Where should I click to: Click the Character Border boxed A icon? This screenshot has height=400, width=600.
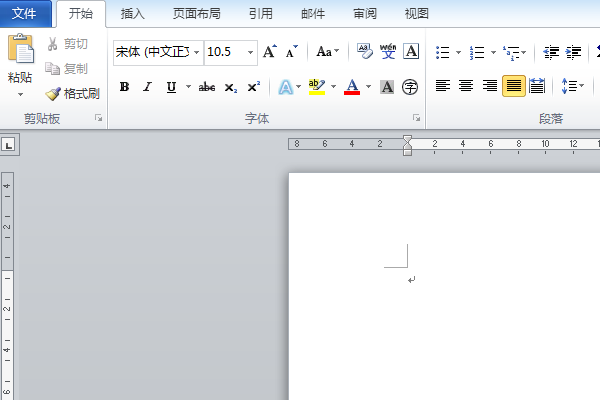[x=411, y=51]
